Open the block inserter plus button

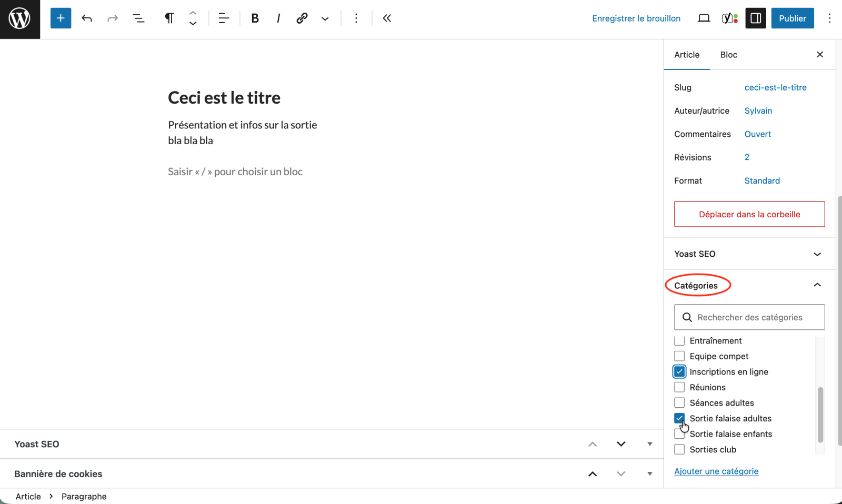pyautogui.click(x=61, y=18)
